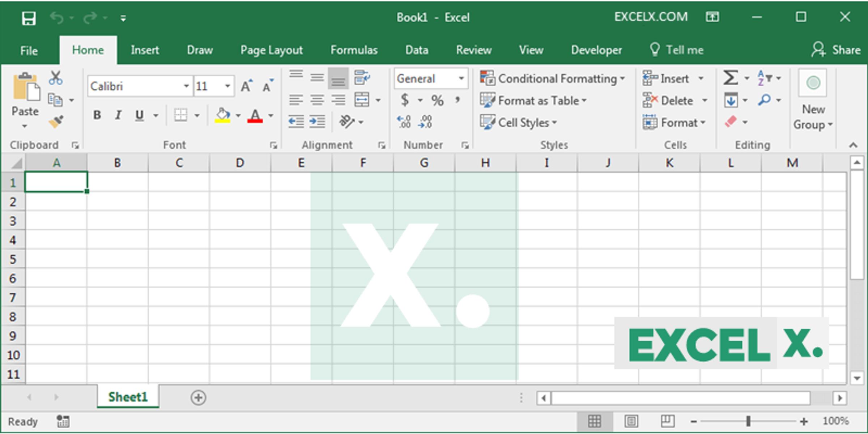Click the Tell me search box

coord(677,50)
